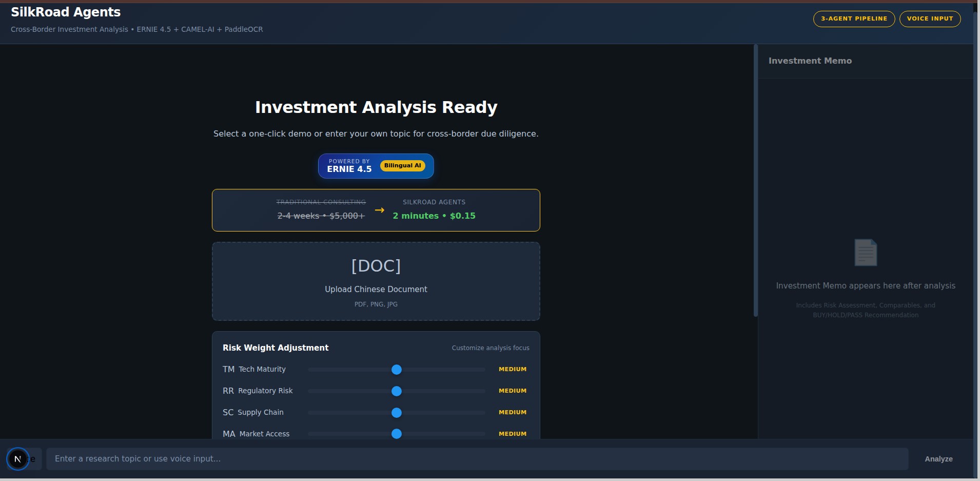Click the 'TRADITIONAL CONSULTING' struck-through label
Viewport: 980px width, 481px height.
[x=321, y=202]
